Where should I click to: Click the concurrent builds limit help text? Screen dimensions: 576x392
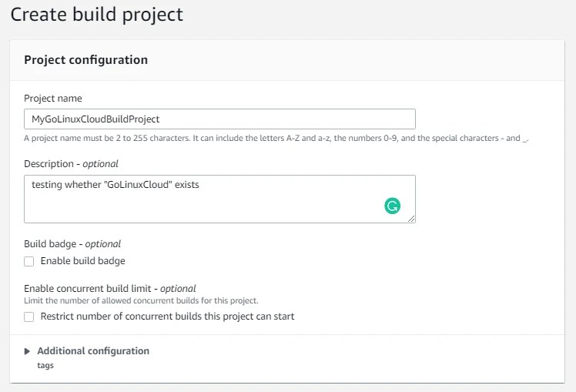click(x=141, y=300)
